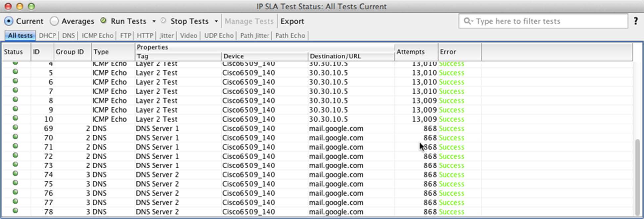Click the Manage Tests button

click(x=249, y=21)
